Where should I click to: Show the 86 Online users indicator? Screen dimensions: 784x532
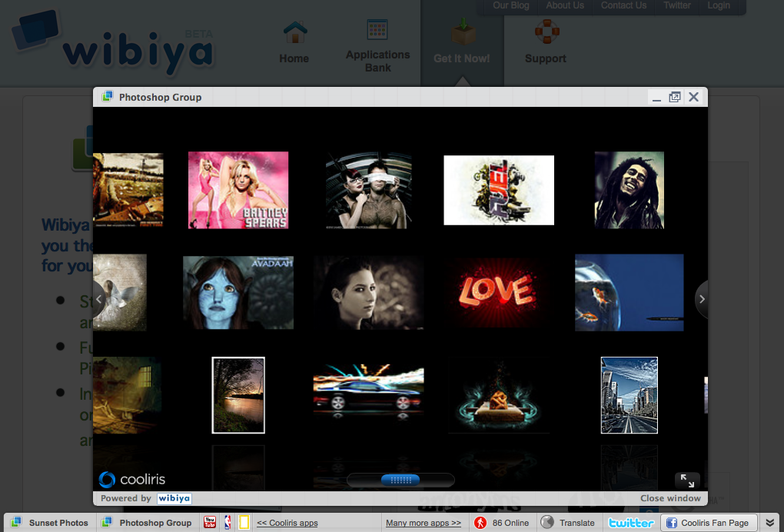click(501, 523)
